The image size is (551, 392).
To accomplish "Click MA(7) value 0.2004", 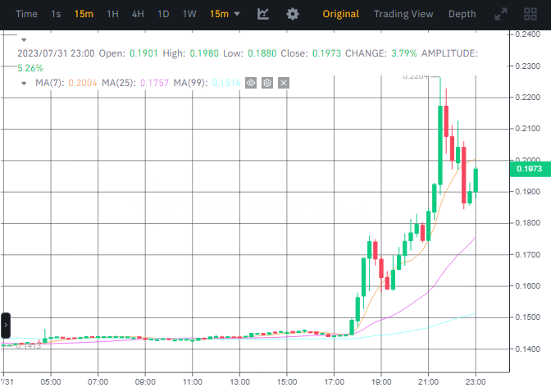I will point(83,83).
